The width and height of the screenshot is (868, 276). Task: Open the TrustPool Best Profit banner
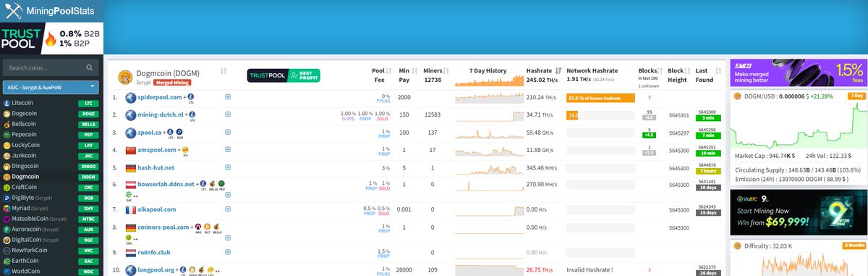pos(284,75)
